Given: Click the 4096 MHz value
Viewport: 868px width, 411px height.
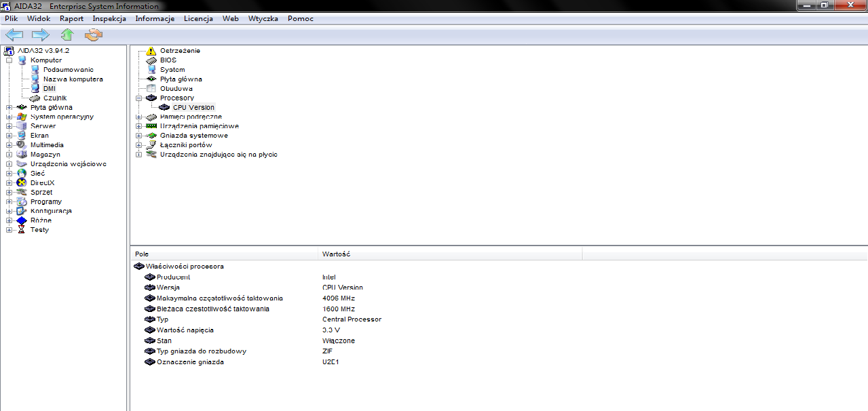Looking at the screenshot, I should pyautogui.click(x=339, y=298).
